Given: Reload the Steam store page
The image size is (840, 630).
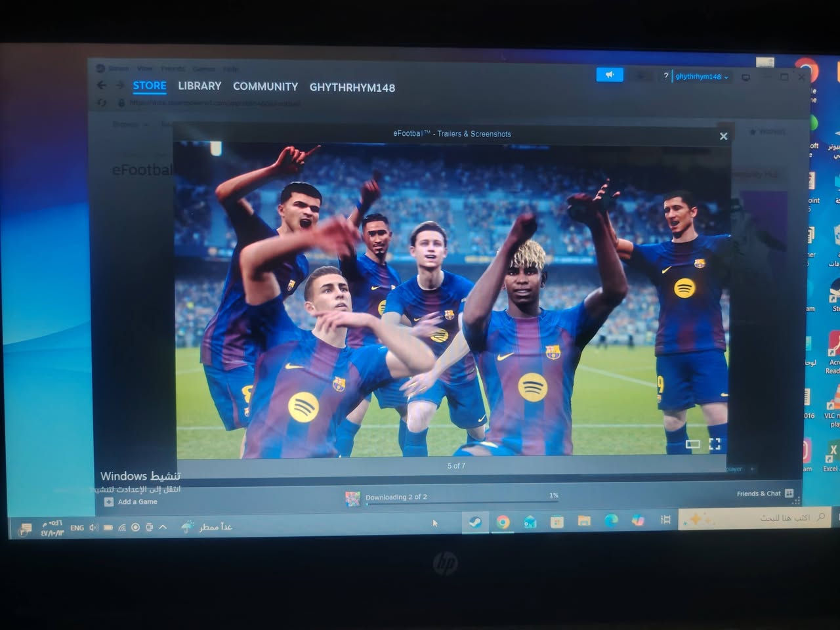Looking at the screenshot, I should click(102, 102).
